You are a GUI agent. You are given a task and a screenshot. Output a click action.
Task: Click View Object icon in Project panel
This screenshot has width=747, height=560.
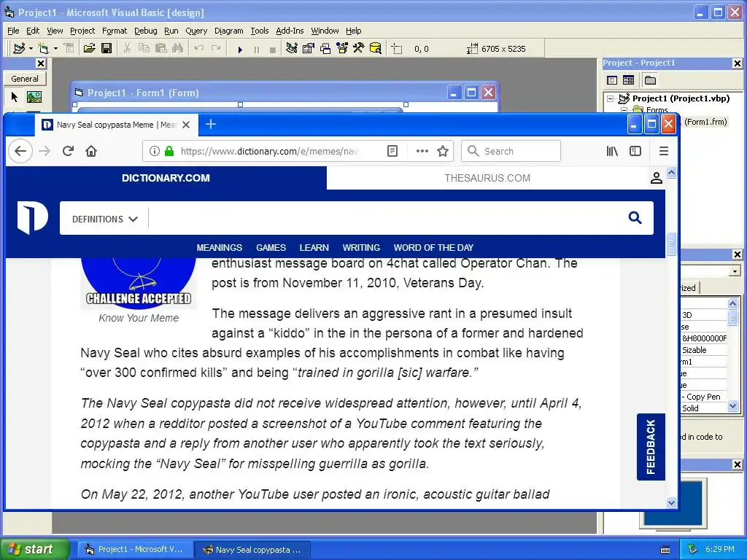pyautogui.click(x=628, y=80)
